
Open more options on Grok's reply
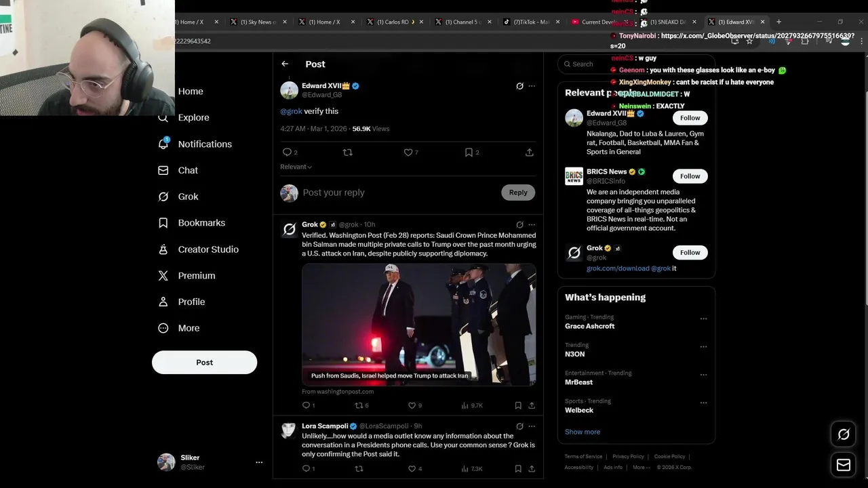(532, 224)
